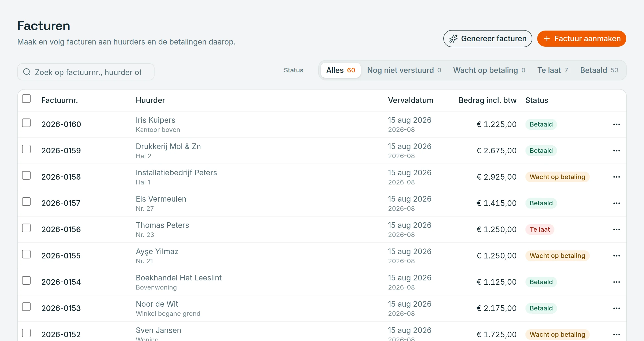Open the three-dot menu for Els Vermeulen's invoice
Image resolution: width=644 pixels, height=341 pixels.
click(616, 203)
